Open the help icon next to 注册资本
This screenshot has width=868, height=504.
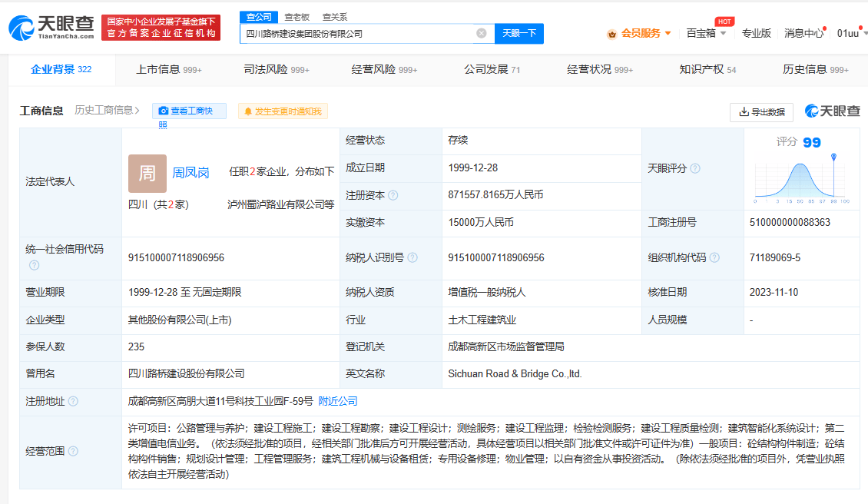click(x=393, y=195)
